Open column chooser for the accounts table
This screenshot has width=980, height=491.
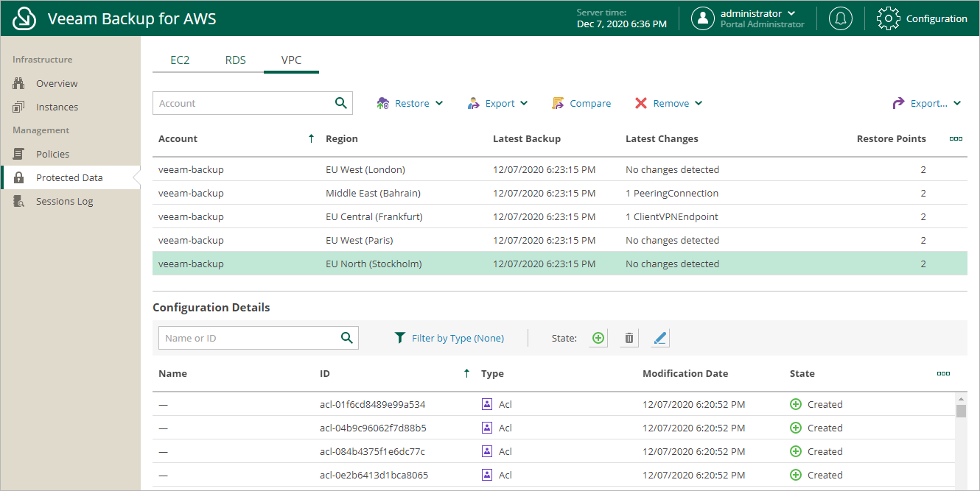pos(956,138)
